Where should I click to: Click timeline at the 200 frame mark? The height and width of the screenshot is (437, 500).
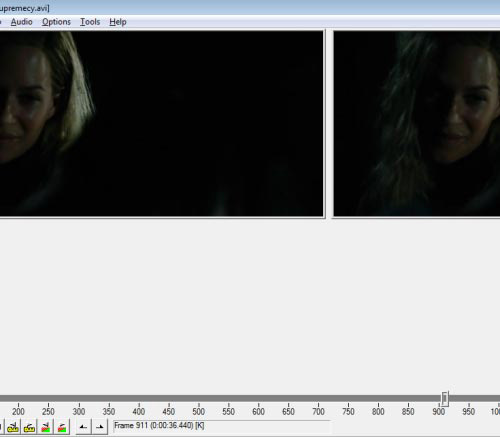click(x=18, y=398)
